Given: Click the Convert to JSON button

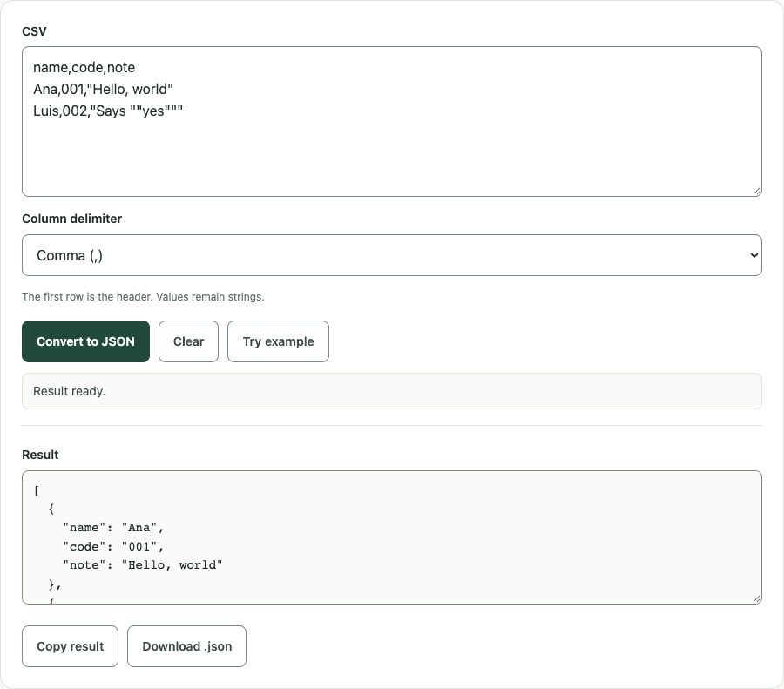Looking at the screenshot, I should [x=85, y=341].
